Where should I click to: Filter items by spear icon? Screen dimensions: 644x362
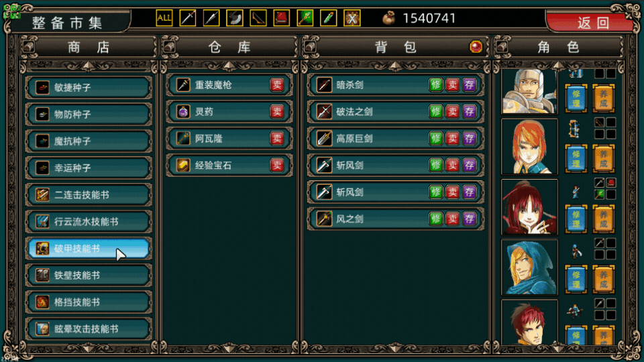click(x=211, y=18)
